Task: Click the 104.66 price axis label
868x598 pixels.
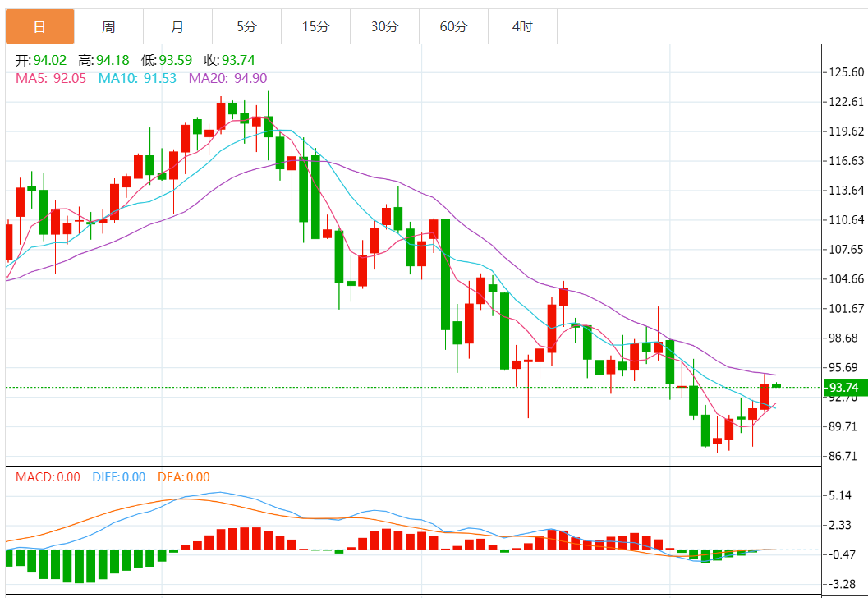Action: click(x=847, y=278)
